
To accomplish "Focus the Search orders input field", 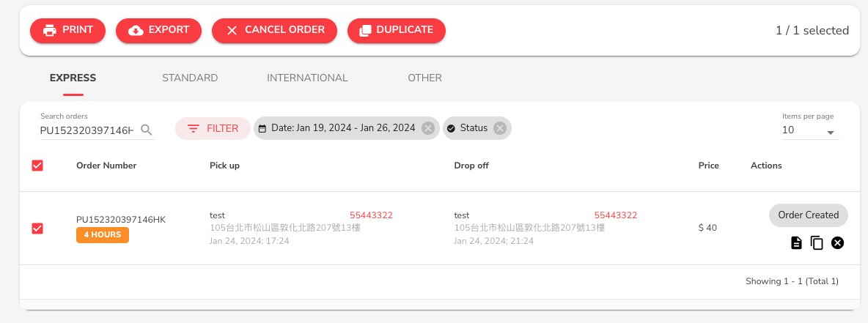I will click(x=87, y=130).
